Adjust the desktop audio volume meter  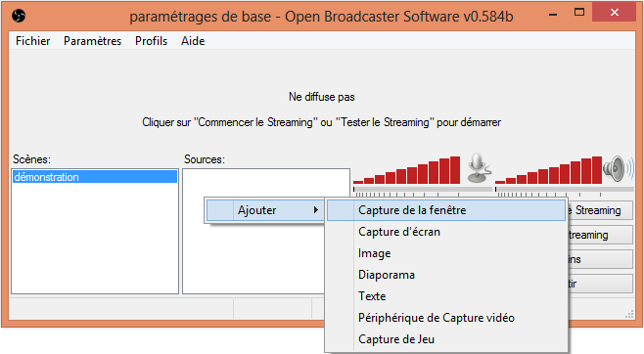549,170
